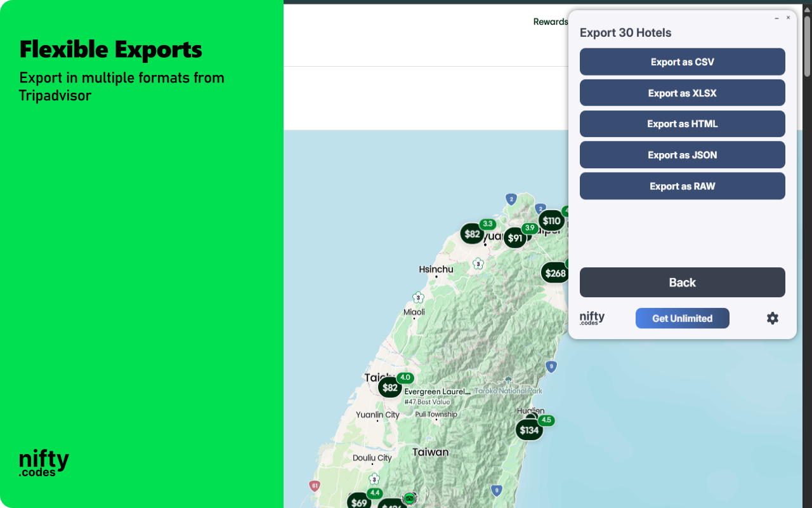Select the $110 hotel price marker near Taipei
The height and width of the screenshot is (508, 812).
point(551,220)
